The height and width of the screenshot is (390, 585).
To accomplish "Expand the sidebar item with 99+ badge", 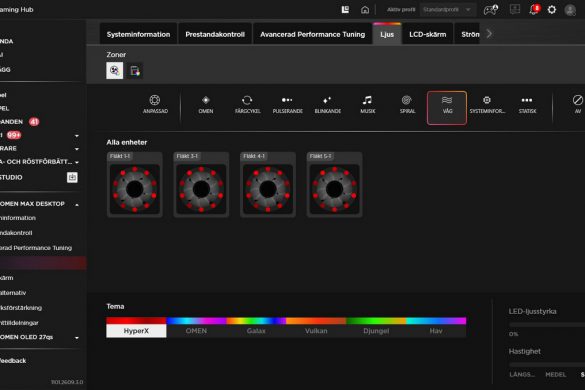I will [x=76, y=135].
